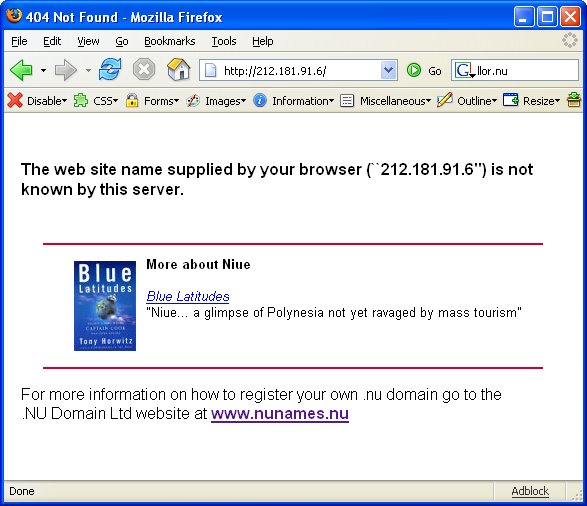587x506 pixels.
Task: Click the green Back arrow
Action: tap(22, 70)
